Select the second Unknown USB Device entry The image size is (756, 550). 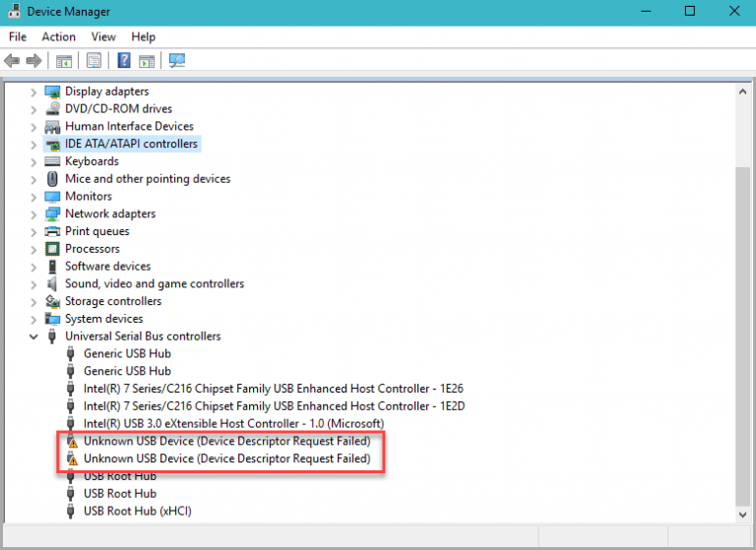227,458
